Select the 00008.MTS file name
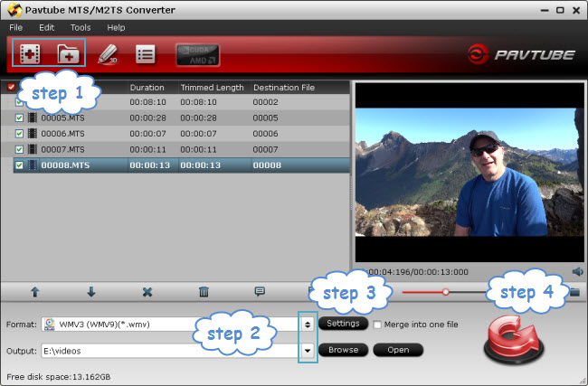 [65, 165]
